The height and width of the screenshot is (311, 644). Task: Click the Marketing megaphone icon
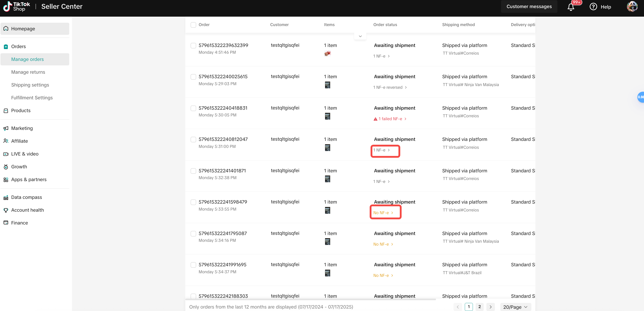tap(6, 128)
